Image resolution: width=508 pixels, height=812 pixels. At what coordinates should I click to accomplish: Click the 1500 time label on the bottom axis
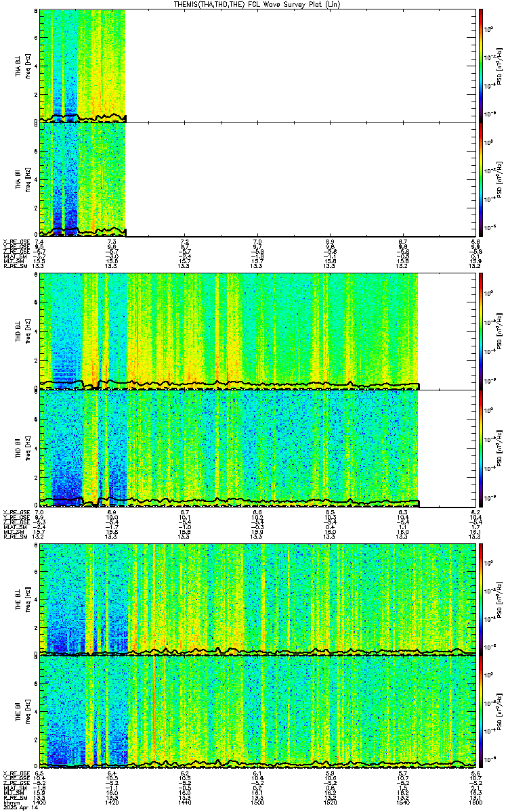(257, 802)
